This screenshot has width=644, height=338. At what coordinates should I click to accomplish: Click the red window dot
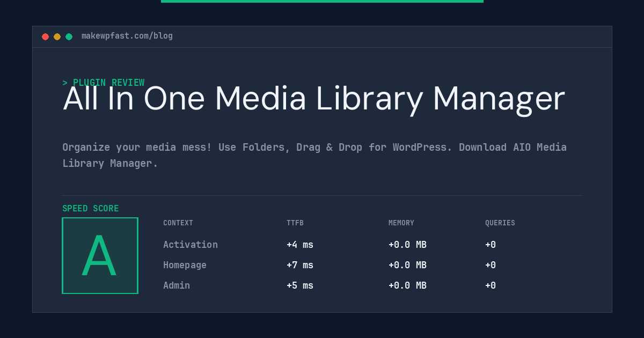pos(45,36)
